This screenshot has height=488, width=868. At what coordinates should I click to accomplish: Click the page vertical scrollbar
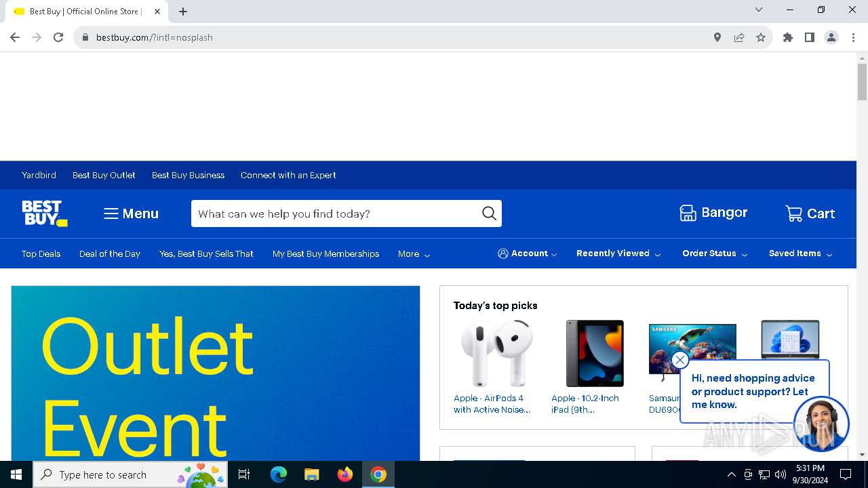(862, 82)
